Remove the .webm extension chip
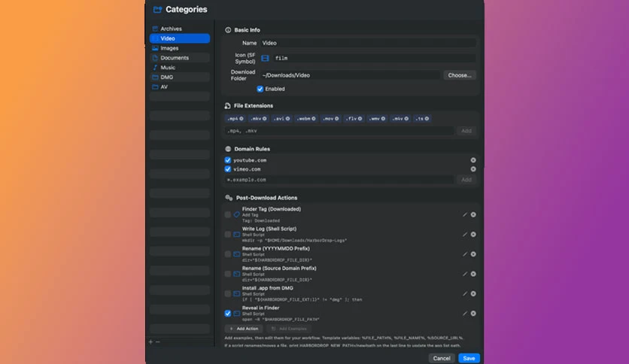Screen dimensions: 629x364 (x=314, y=119)
